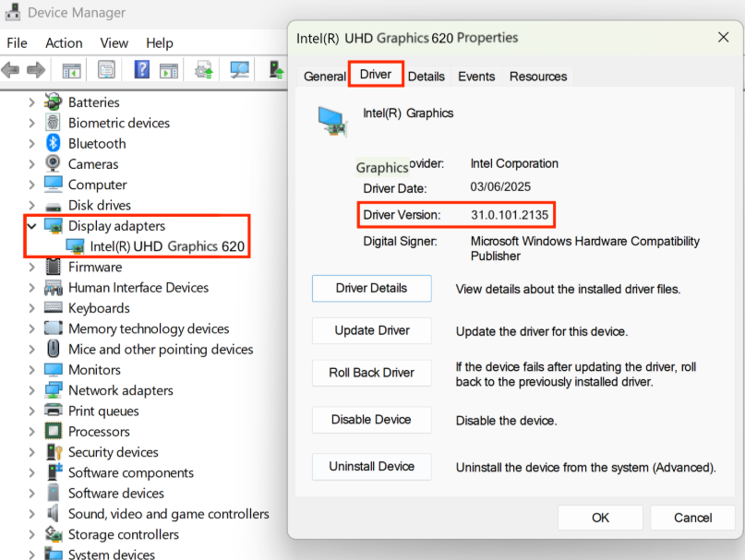The height and width of the screenshot is (560, 745).
Task: Collapse the Display adapters category
Action: point(32,226)
